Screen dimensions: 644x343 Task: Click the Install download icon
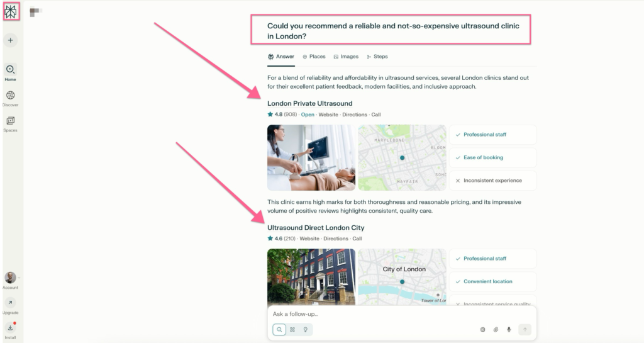click(x=10, y=328)
